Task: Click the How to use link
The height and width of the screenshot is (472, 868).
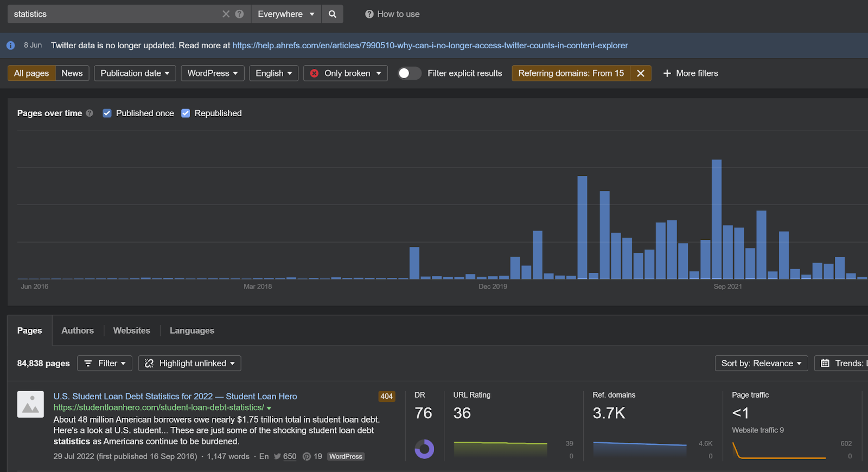Action: [x=392, y=14]
